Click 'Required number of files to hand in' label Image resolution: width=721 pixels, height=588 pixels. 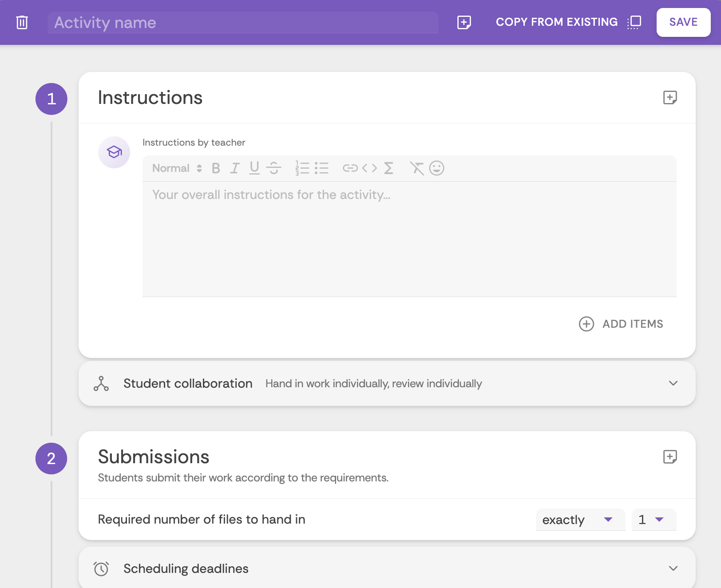coord(202,520)
